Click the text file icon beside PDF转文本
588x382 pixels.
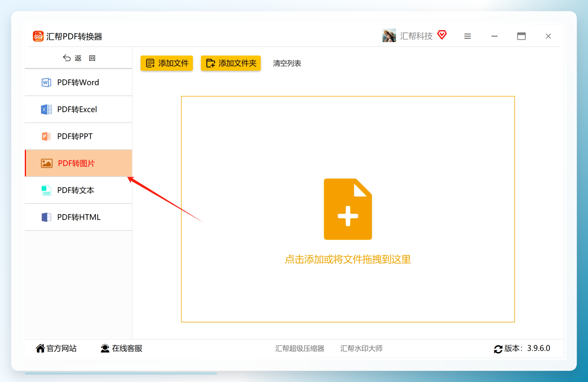click(x=46, y=190)
